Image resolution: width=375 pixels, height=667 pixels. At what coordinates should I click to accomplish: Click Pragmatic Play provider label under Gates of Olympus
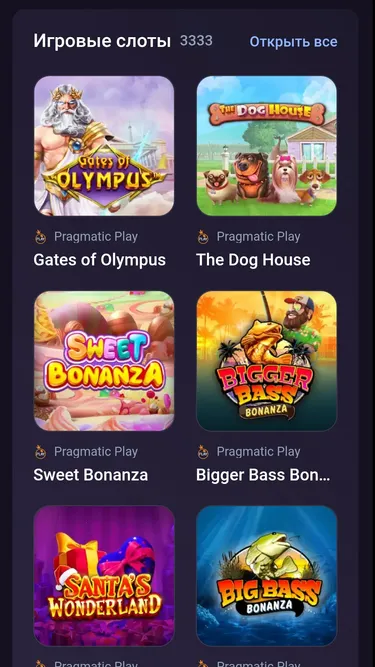click(96, 237)
